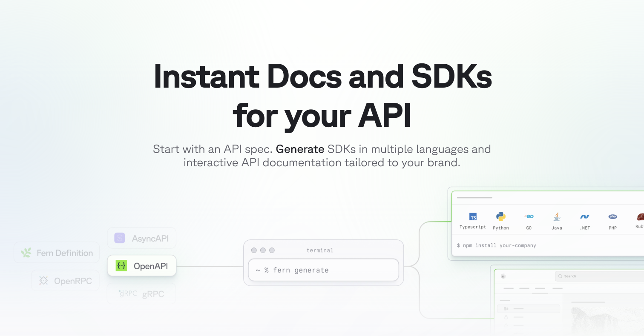Click the highlighted OpenAPI chip
The image size is (644, 336).
pos(142,266)
